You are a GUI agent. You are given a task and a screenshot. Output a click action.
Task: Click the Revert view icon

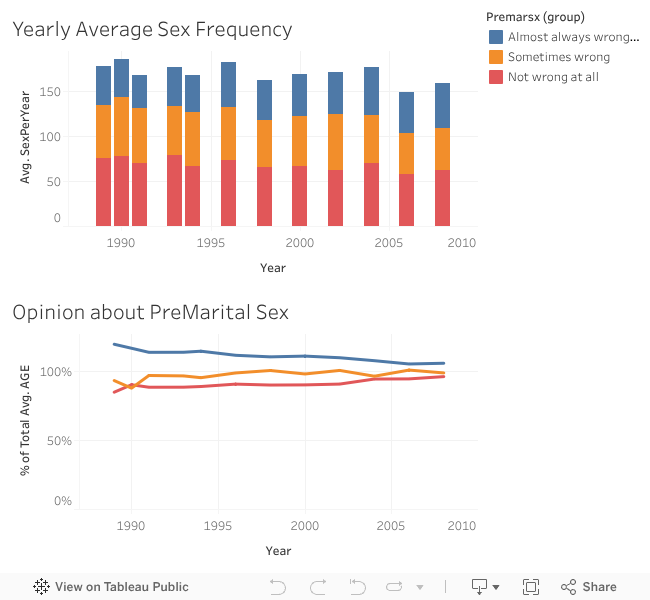point(357,587)
